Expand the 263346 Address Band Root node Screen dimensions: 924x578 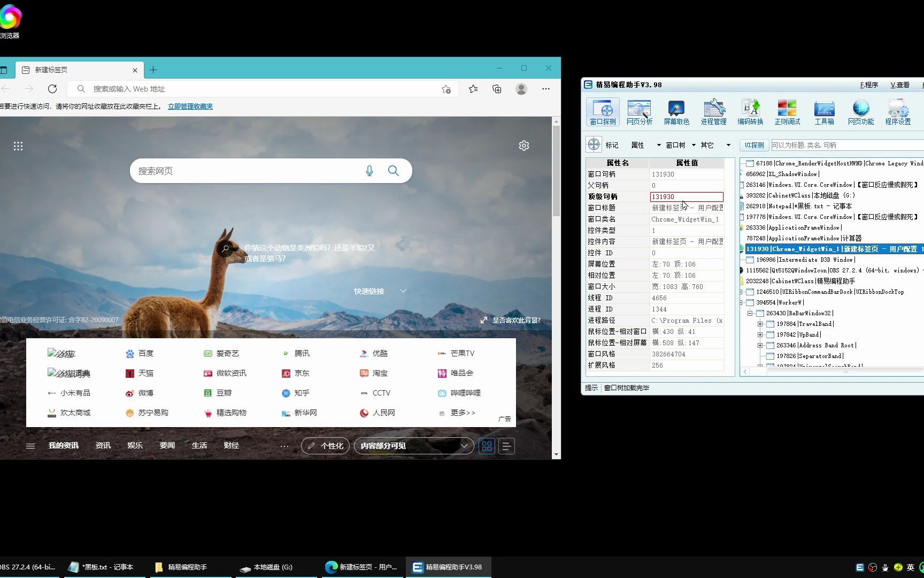pyautogui.click(x=760, y=345)
